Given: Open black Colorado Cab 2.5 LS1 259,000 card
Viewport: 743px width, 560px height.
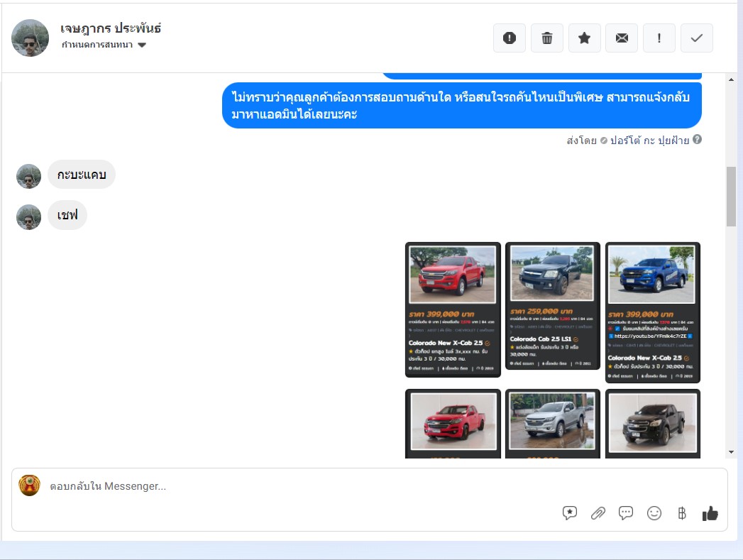Looking at the screenshot, I should 553,306.
